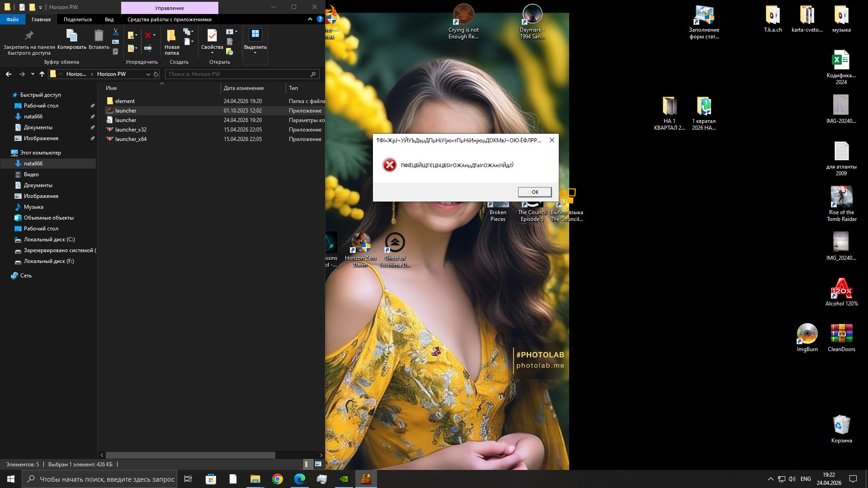Screen dimensions: 868x488
Task: Click the Копировать (Copy) ribbon icon
Action: click(72, 39)
